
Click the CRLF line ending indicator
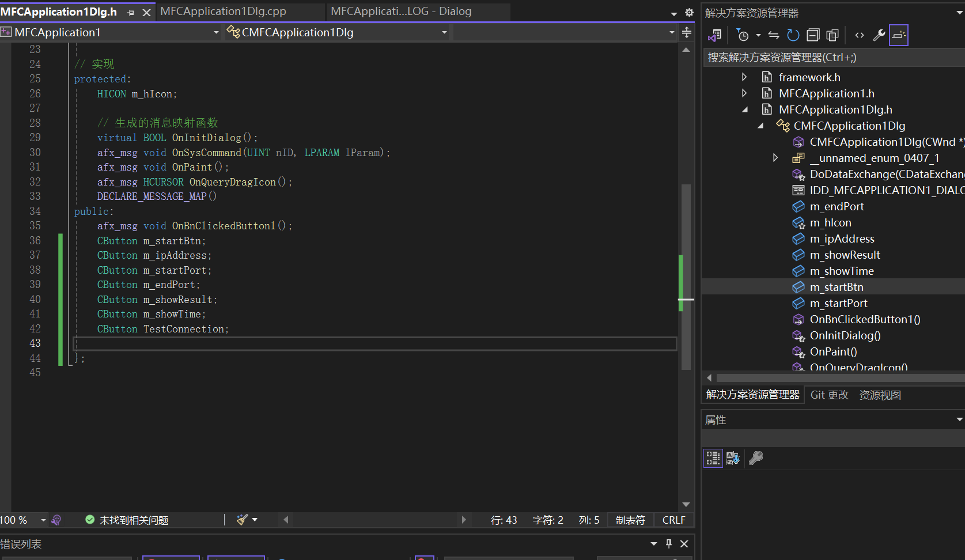[x=673, y=520]
